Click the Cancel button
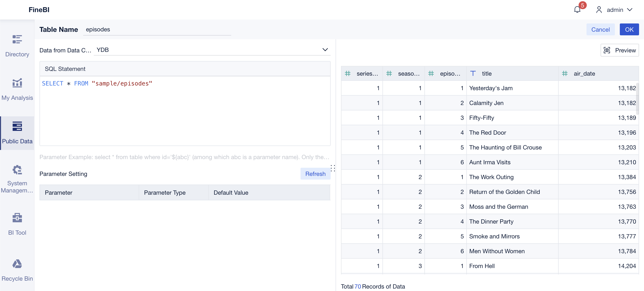Screen dimensions: 644x291 [x=600, y=30]
